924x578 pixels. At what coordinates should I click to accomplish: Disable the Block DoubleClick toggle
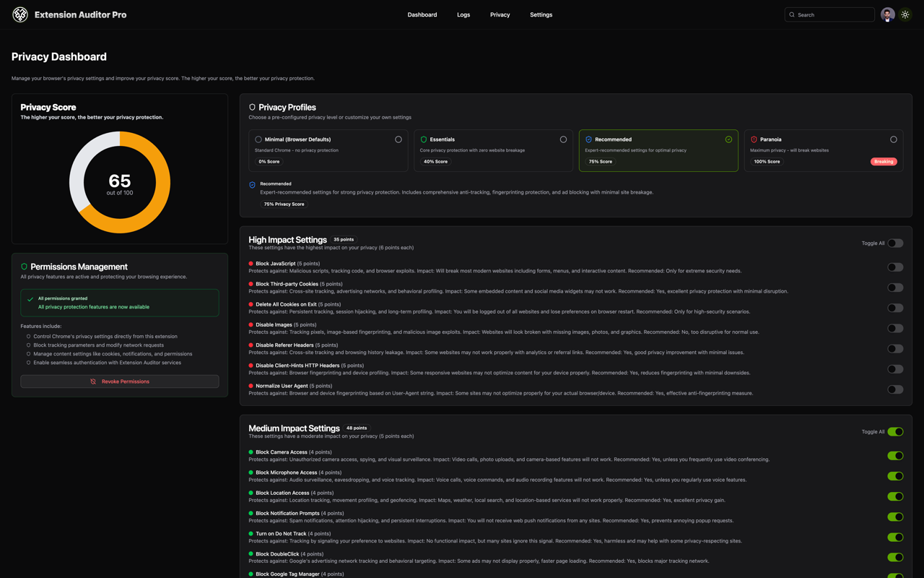pyautogui.click(x=895, y=558)
